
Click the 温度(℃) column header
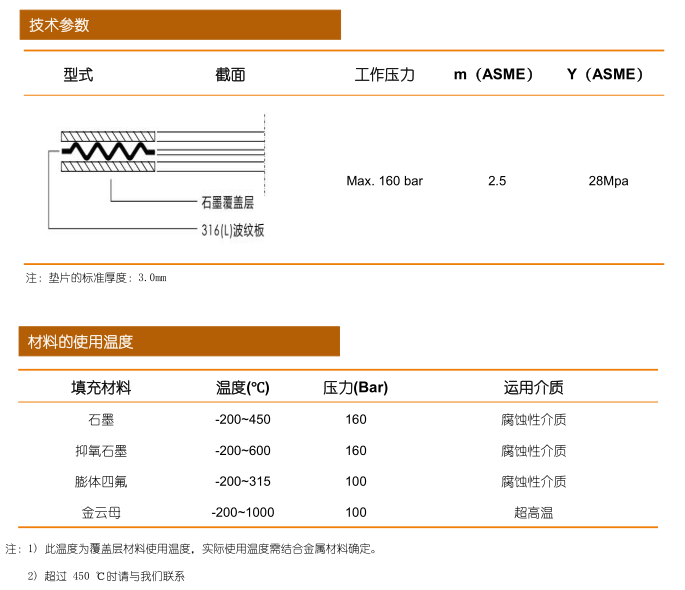click(242, 388)
